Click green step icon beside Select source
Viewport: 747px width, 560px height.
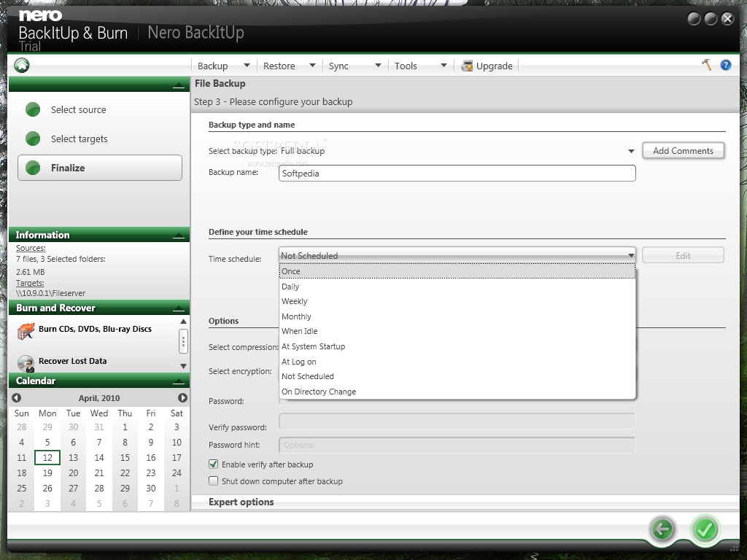coord(33,109)
